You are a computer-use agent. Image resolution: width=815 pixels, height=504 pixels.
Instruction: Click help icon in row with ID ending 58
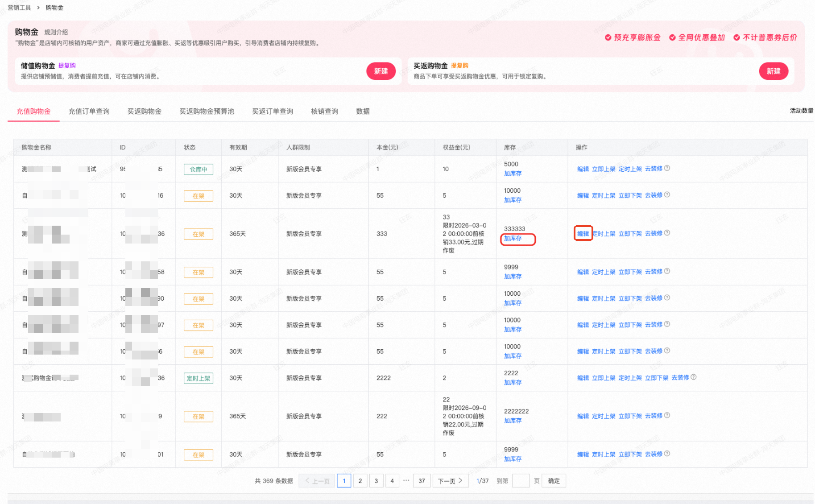point(667,271)
